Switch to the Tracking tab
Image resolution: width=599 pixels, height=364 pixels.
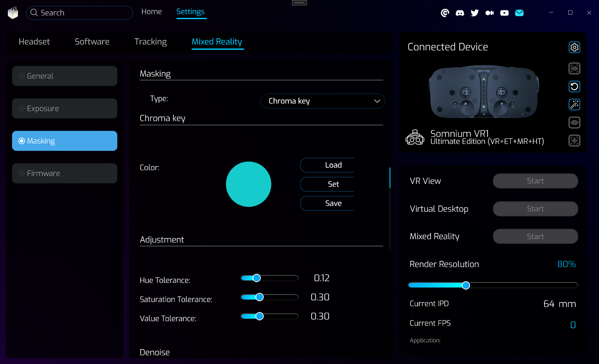click(x=151, y=42)
